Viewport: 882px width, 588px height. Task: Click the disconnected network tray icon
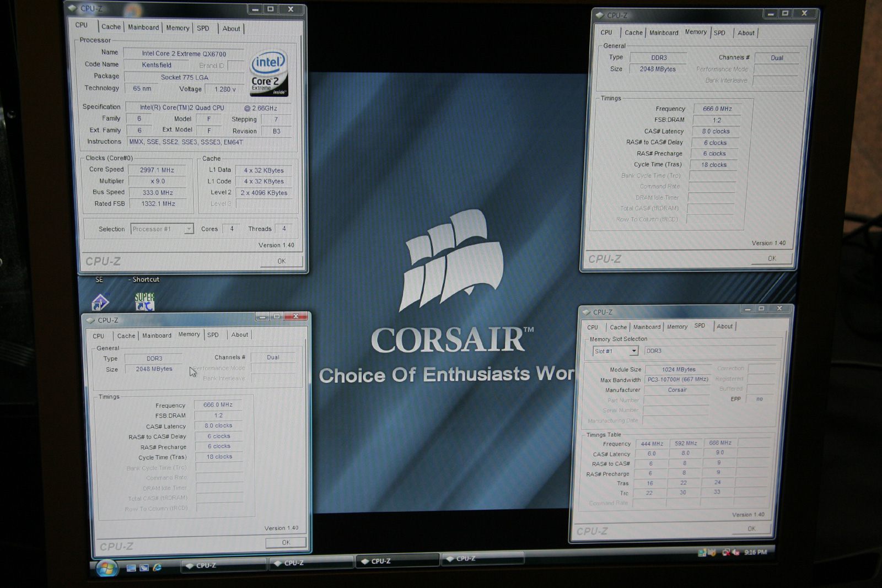726,552
